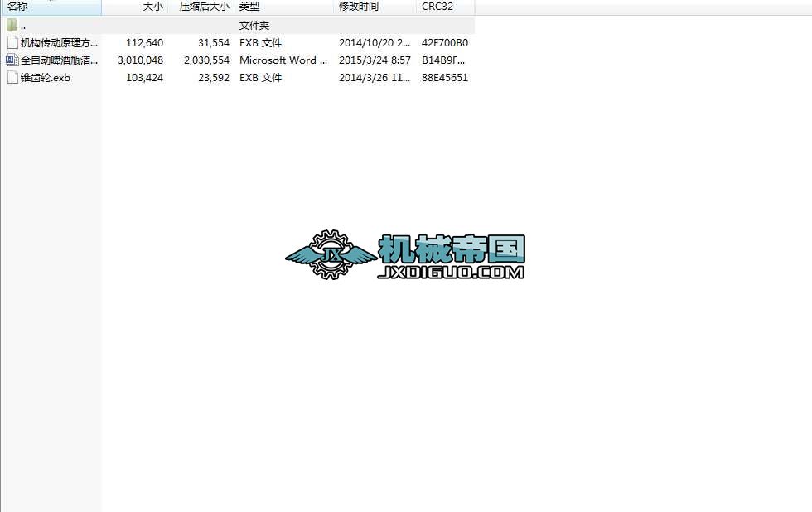Click the CRC32 value 42F700B0
Image resolution: width=812 pixels, height=512 pixels.
click(x=445, y=43)
